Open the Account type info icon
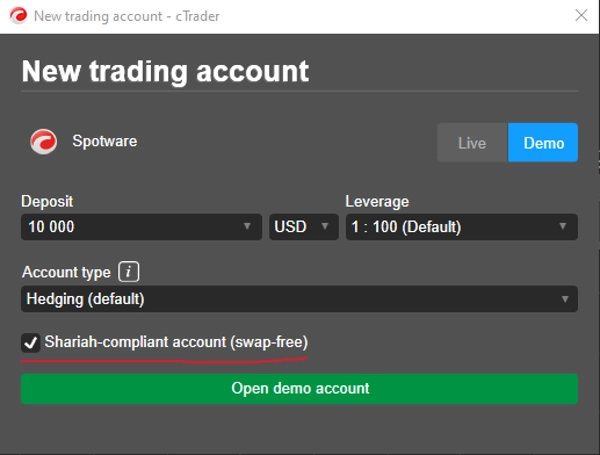The width and height of the screenshot is (600, 455). (x=129, y=272)
